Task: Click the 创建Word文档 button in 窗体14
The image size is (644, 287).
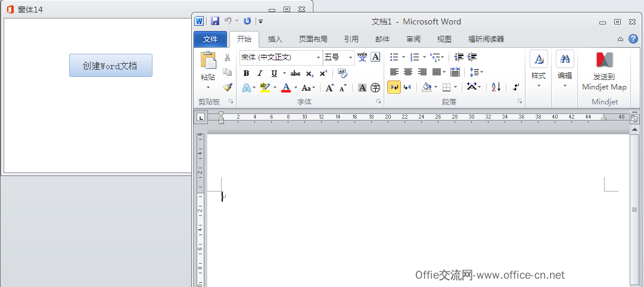Action: (110, 66)
